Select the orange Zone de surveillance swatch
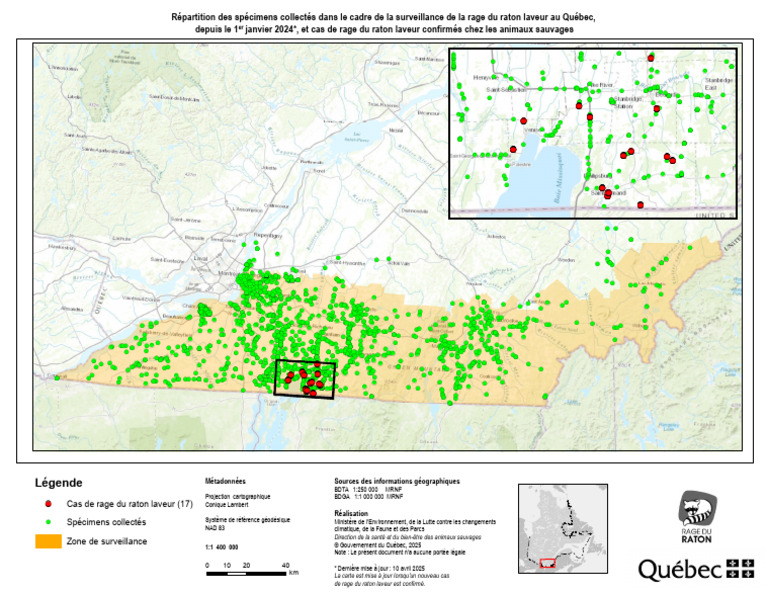 48,541
